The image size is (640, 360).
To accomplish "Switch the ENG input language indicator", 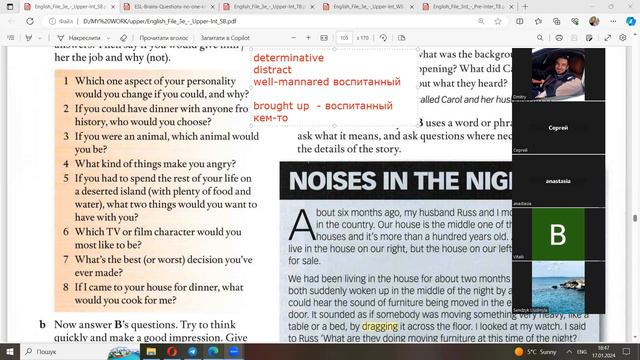I will (x=582, y=351).
